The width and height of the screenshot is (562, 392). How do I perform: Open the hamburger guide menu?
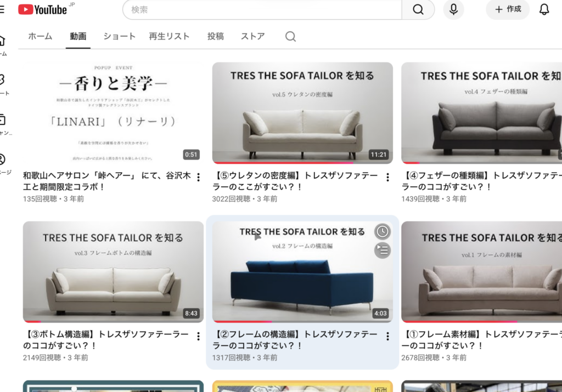(2, 9)
